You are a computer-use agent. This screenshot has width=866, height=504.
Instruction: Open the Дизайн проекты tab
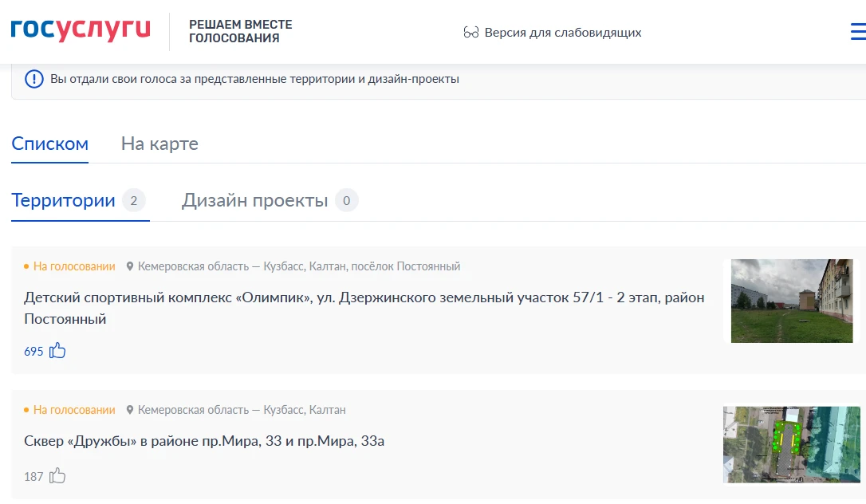tap(255, 200)
